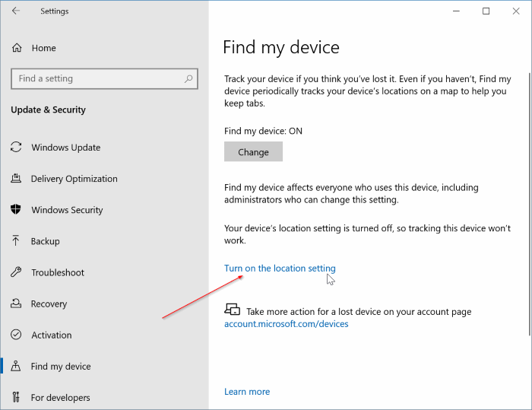The image size is (532, 410).
Task: Click the Find my device: ON status text
Action: 263,131
